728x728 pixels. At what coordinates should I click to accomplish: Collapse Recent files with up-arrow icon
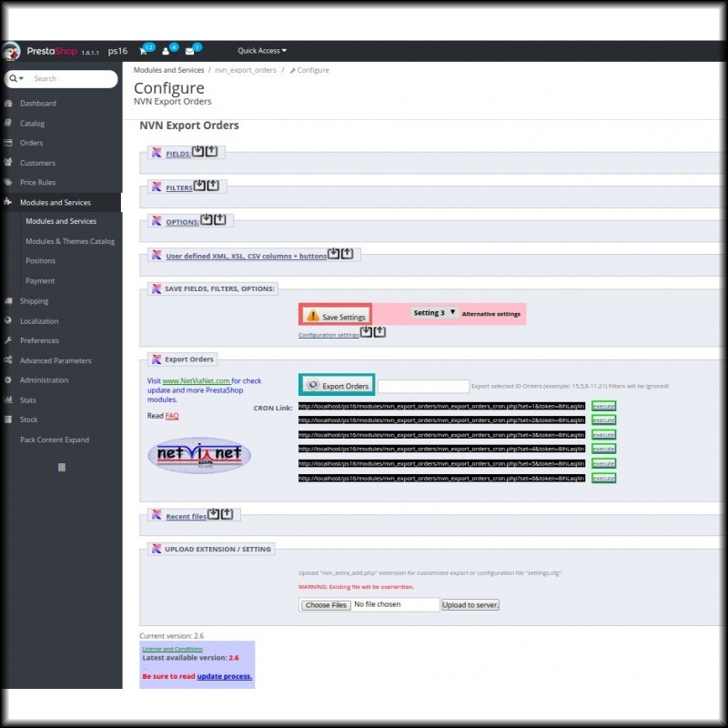(x=227, y=514)
